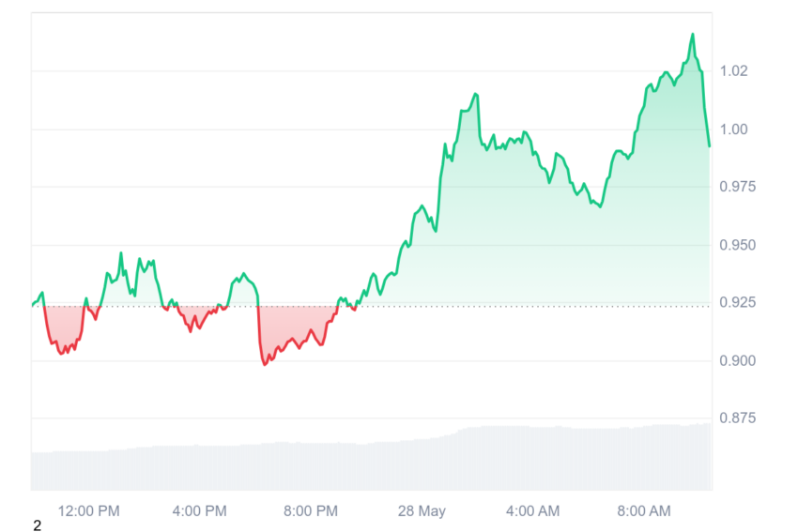Viewport: 798px width, 532px height.
Task: Click the green peak just after 28 May
Action: 476,95
